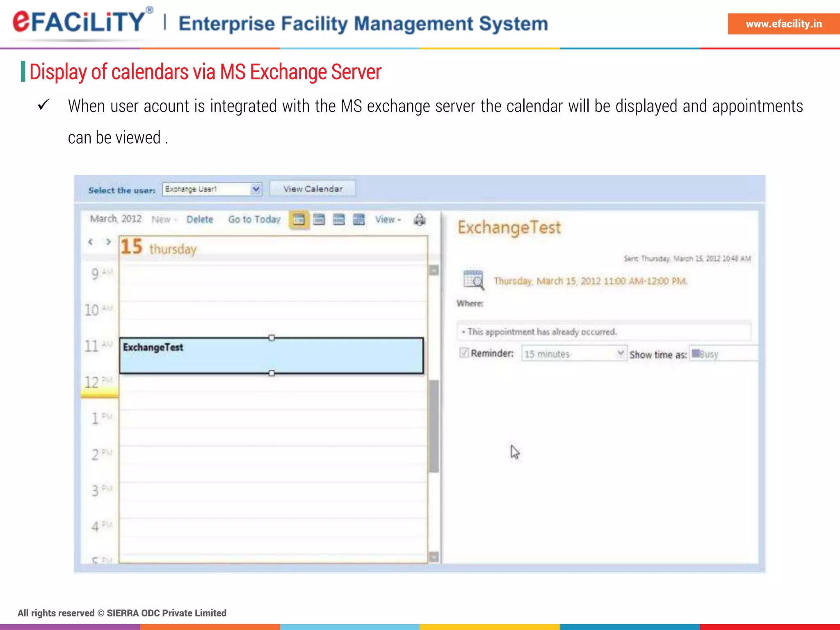Click the 1 PM time slot label
This screenshot has width=840, height=630.
(101, 418)
